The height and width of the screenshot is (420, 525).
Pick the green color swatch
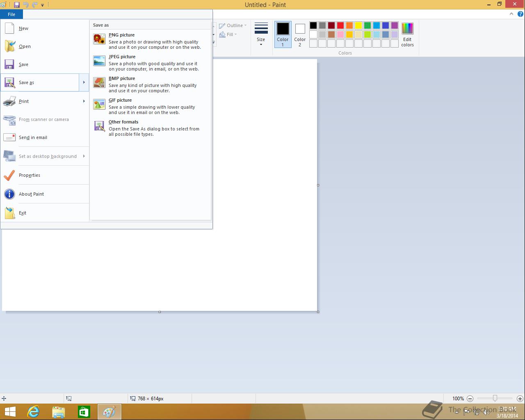(x=367, y=25)
